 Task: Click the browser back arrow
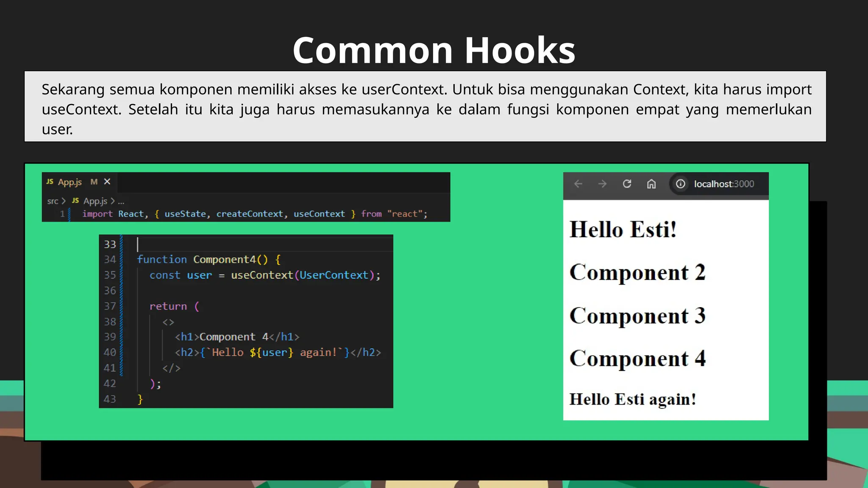pyautogui.click(x=578, y=184)
